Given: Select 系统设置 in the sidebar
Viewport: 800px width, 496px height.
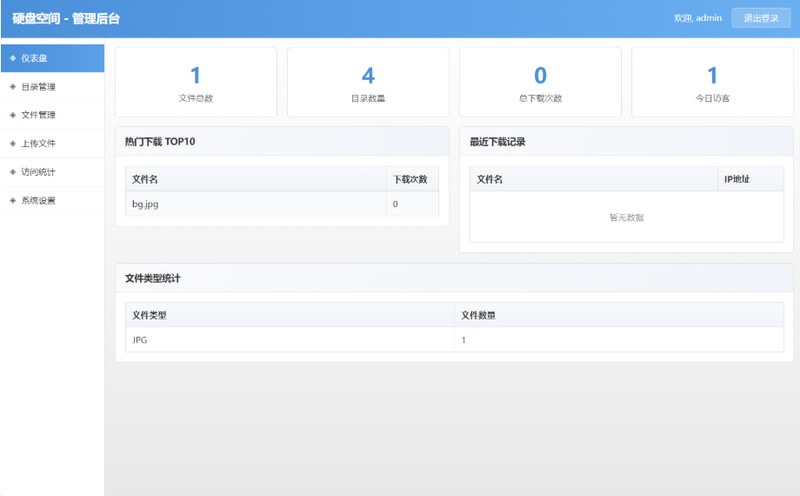Looking at the screenshot, I should (x=38, y=200).
